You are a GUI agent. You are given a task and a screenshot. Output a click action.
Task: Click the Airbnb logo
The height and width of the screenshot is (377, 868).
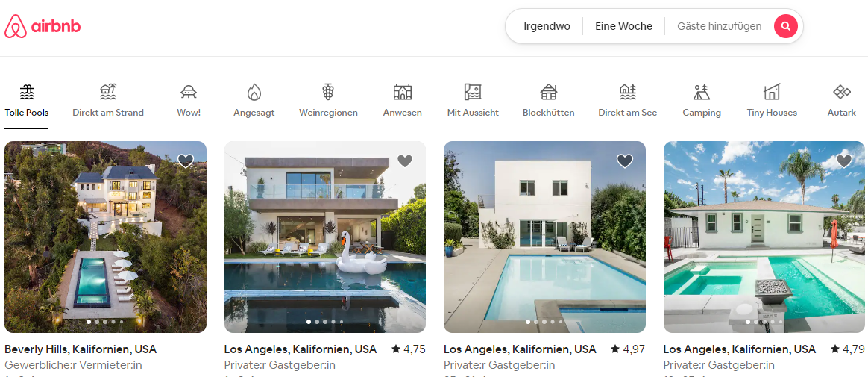[x=43, y=26]
